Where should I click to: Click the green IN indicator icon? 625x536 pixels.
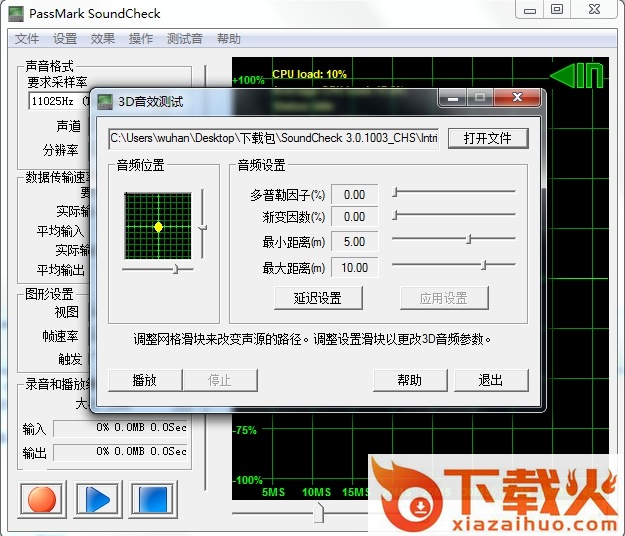pyautogui.click(x=577, y=75)
